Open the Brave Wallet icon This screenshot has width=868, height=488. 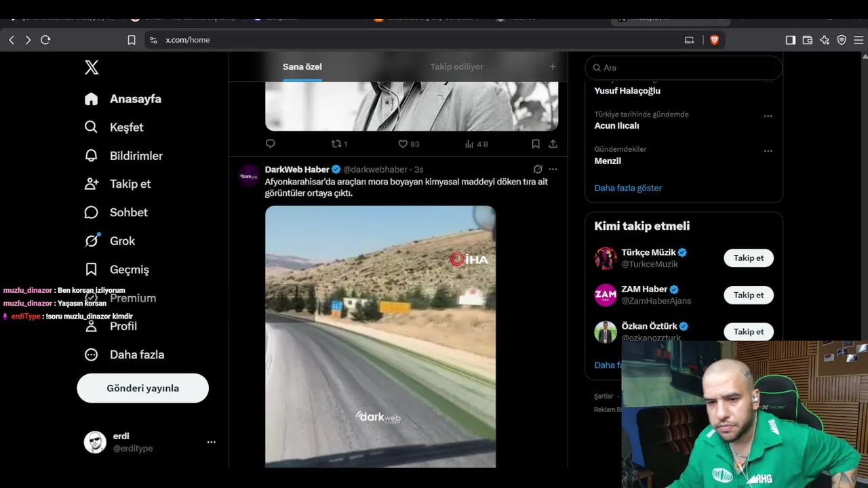(x=808, y=40)
